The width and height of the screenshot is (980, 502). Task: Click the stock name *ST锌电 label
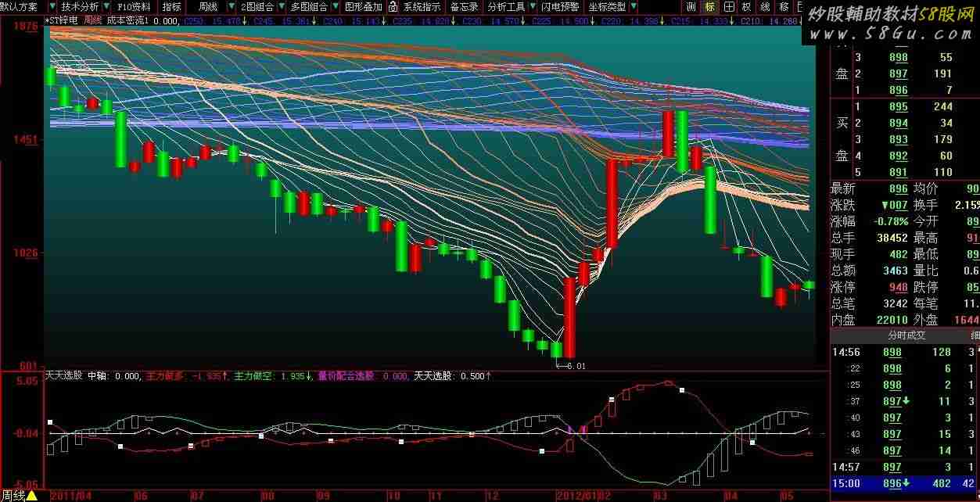62,20
